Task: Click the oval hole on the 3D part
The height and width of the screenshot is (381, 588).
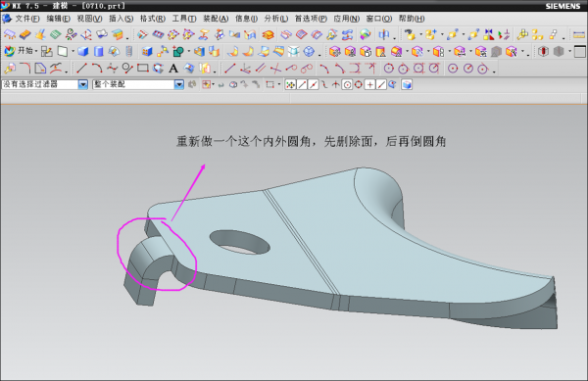Action: (240, 242)
